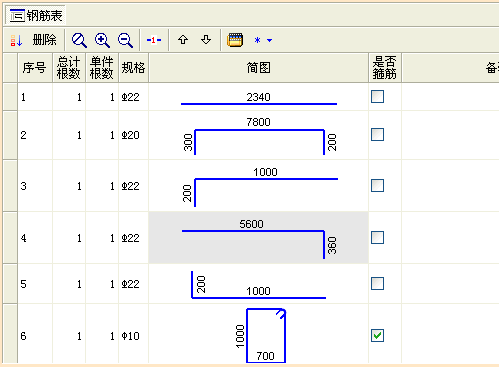Click serial number 5 cell
Viewport: 499px width, 367px height.
(x=35, y=284)
